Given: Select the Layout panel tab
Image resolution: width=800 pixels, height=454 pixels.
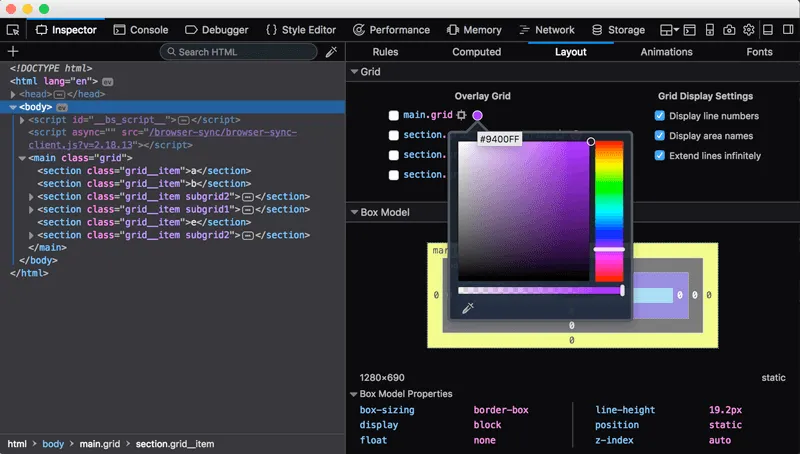Looking at the screenshot, I should pyautogui.click(x=570, y=52).
